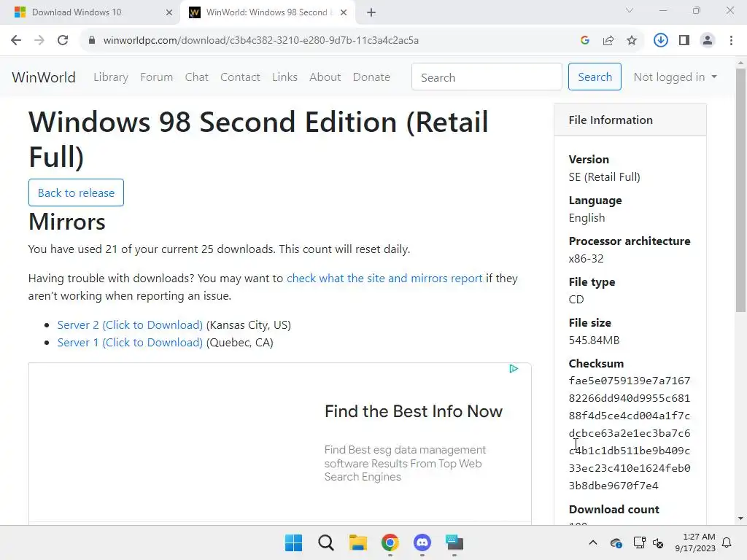Viewport: 747px width, 560px height.
Task: Open Chrome three-dot menu
Action: point(731,40)
